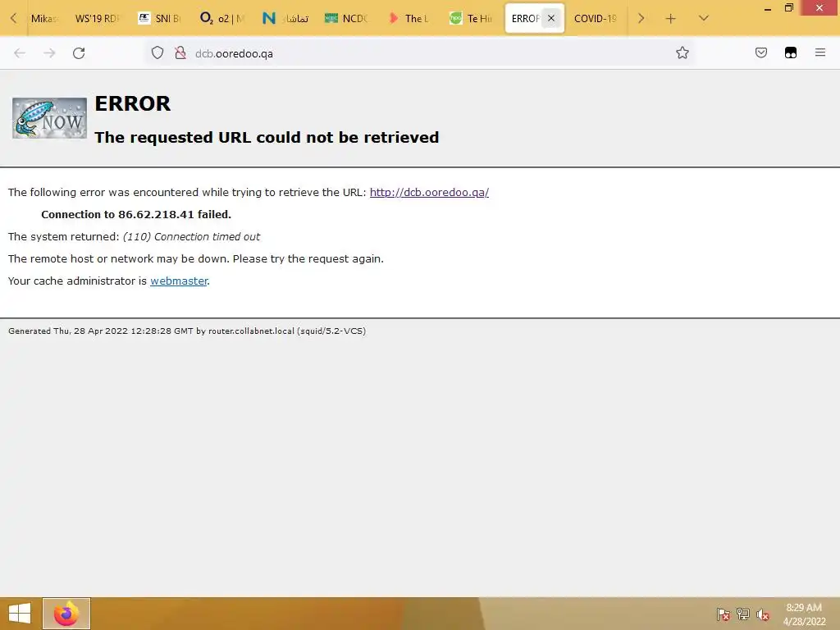Switch to the Te Hi tab
840x630 pixels.
(472, 19)
